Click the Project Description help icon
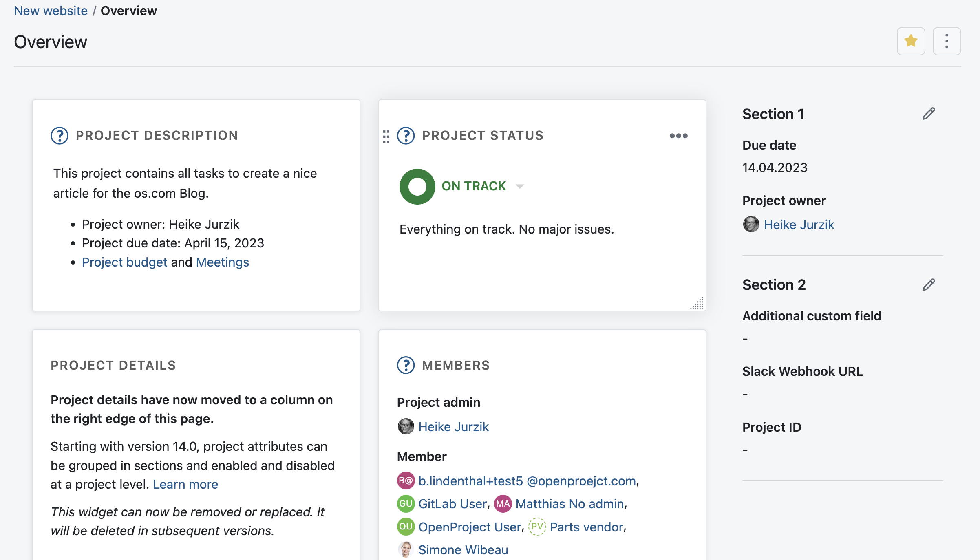This screenshot has height=560, width=980. [59, 135]
